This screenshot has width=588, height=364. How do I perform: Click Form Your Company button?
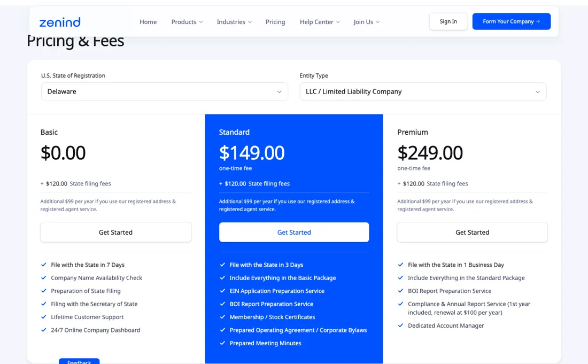(512, 21)
